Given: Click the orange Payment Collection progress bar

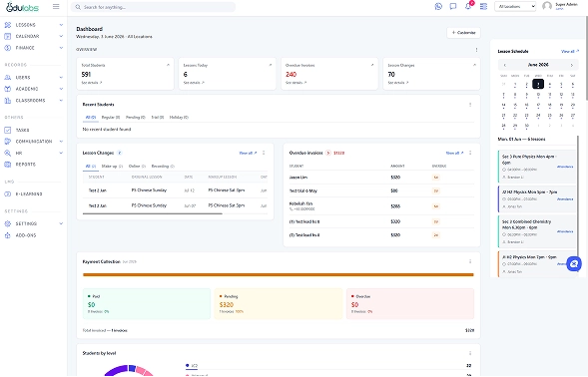Looking at the screenshot, I should 278,274.
